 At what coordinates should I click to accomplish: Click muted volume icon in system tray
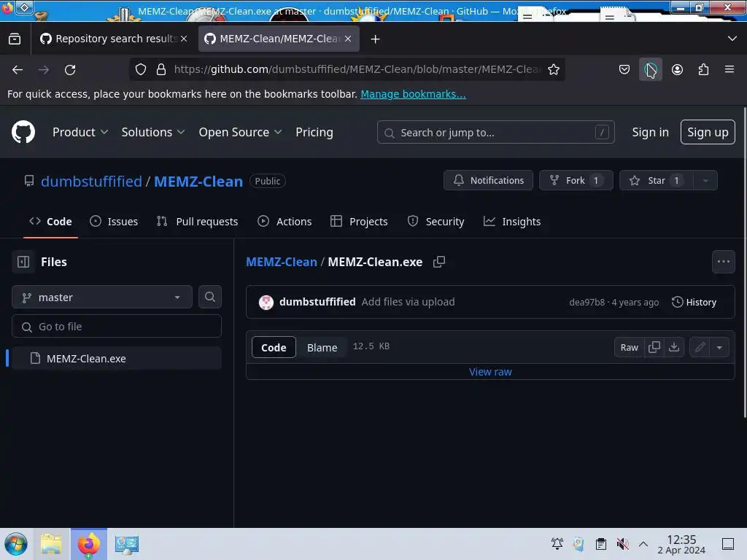tap(623, 544)
